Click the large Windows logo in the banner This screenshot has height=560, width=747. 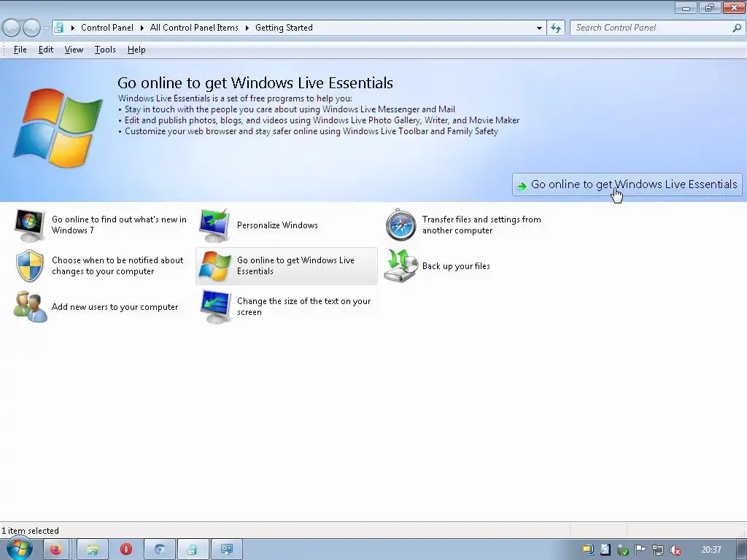[x=58, y=128]
